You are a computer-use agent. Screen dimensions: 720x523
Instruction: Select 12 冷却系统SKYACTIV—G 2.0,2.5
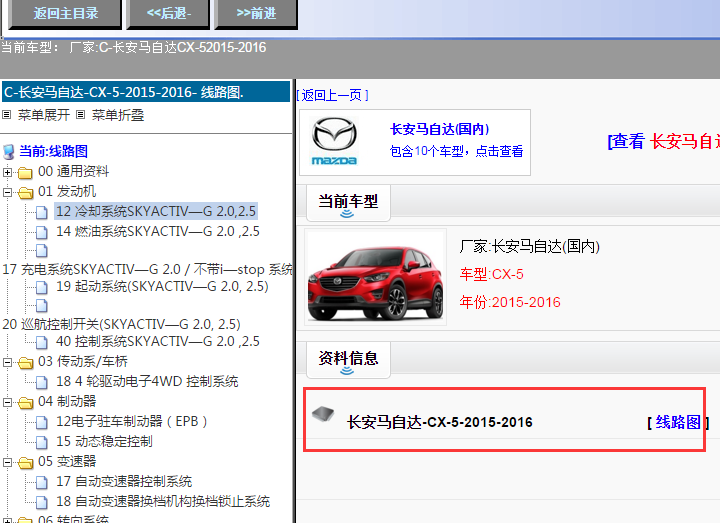156,211
